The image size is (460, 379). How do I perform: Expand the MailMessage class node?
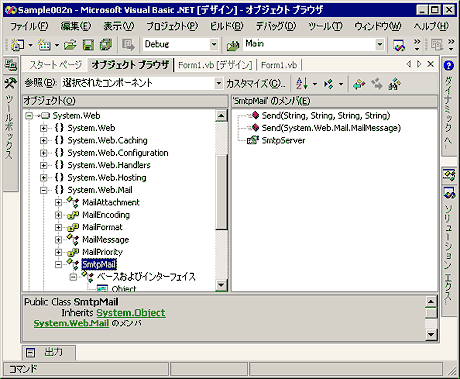click(x=58, y=240)
